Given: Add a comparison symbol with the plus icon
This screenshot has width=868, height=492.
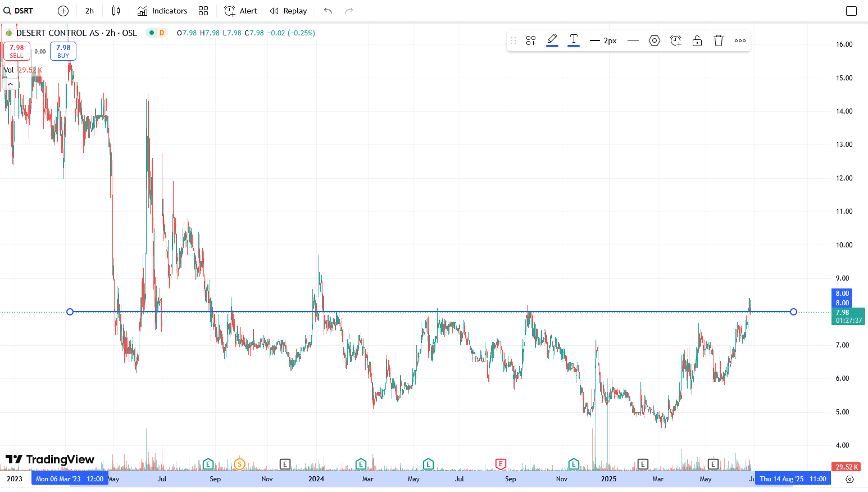Looking at the screenshot, I should pos(63,11).
